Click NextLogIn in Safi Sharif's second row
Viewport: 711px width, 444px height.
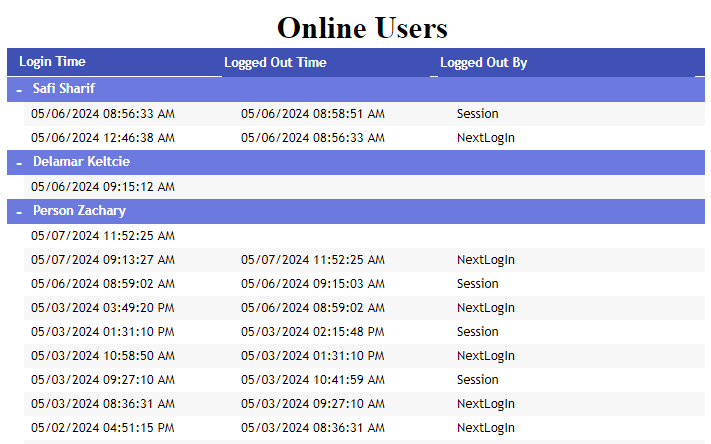coord(485,138)
